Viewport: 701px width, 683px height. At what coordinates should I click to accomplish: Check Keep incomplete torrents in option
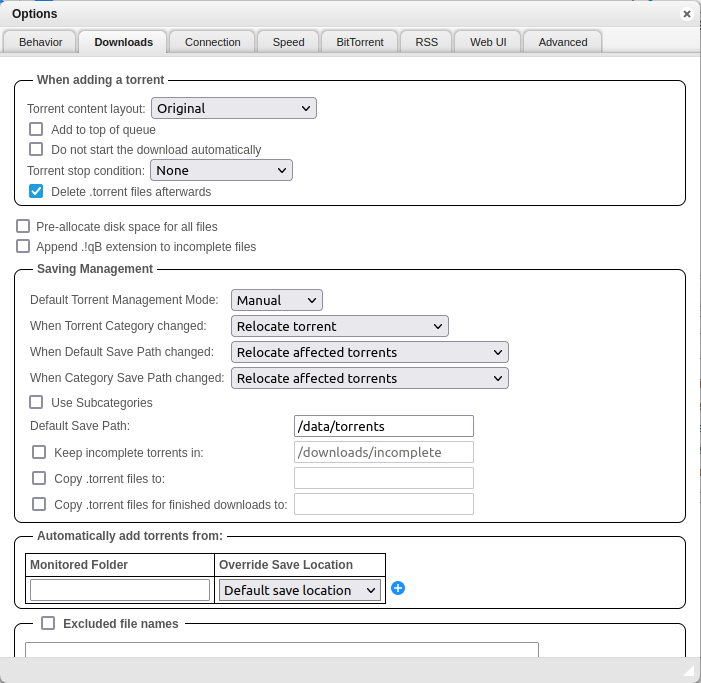39,452
